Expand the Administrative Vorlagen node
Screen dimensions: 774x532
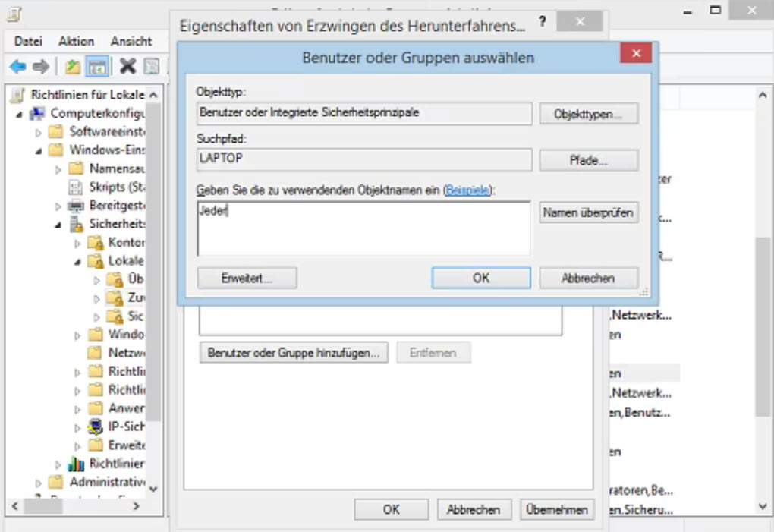39,483
